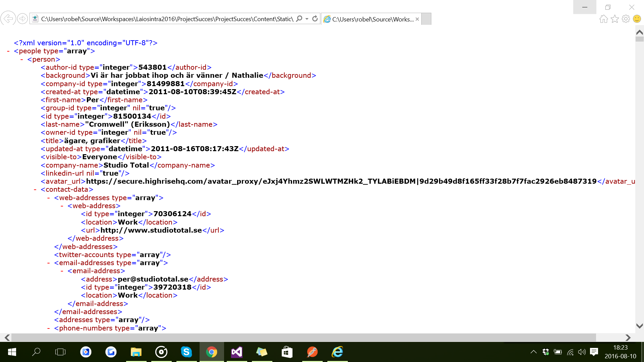Open Favorites star icon
Viewport: 644px width, 362px height.
tap(614, 19)
